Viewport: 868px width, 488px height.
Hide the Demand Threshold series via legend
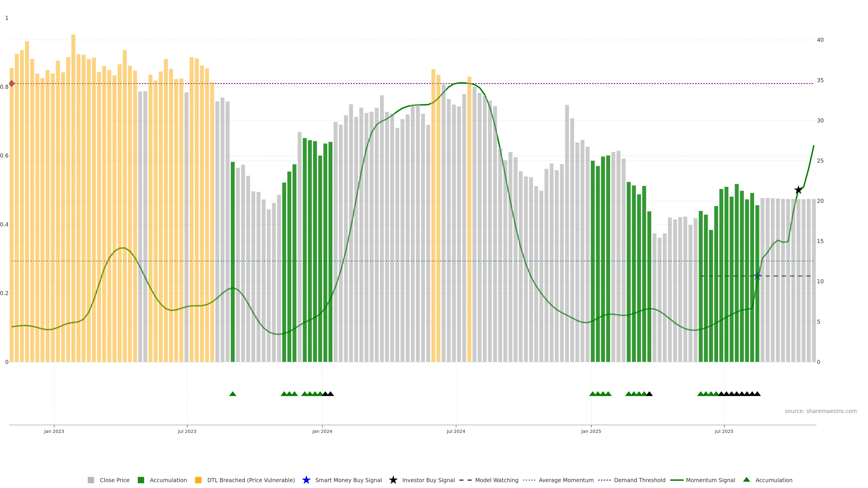coord(639,480)
